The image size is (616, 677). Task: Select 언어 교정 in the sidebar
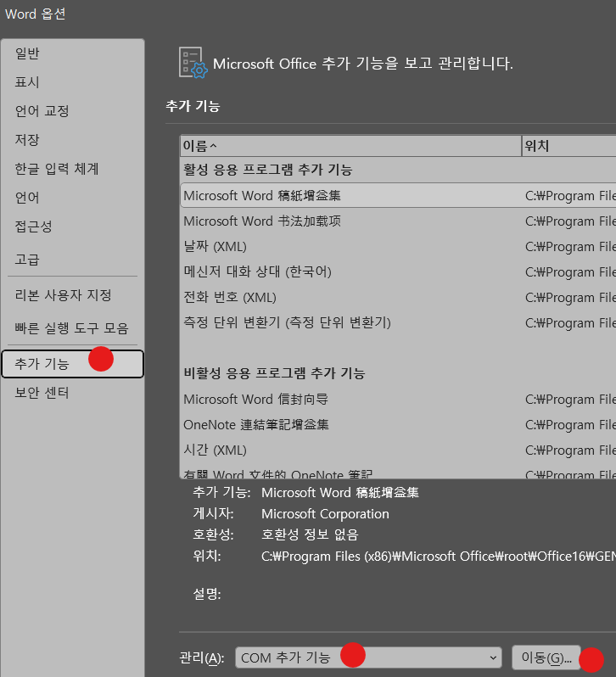click(x=72, y=111)
